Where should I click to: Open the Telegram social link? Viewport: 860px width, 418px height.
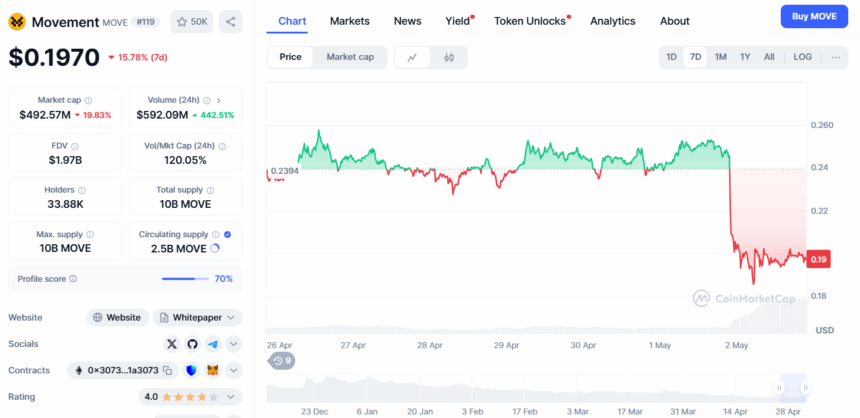(212, 344)
